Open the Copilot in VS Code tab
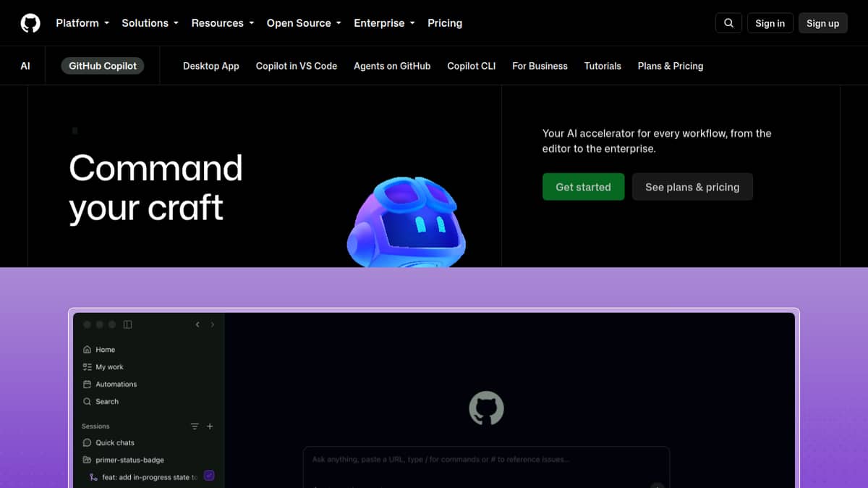This screenshot has width=868, height=488. 297,66
